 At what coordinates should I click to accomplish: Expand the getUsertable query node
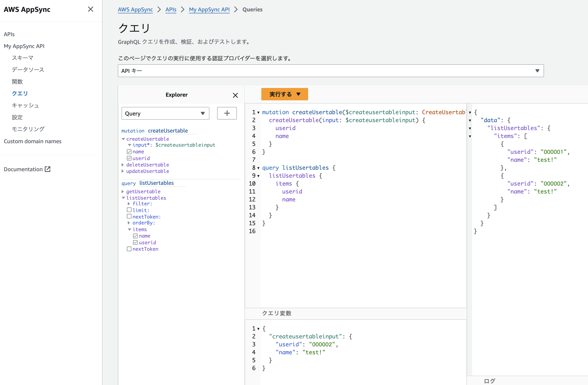123,192
